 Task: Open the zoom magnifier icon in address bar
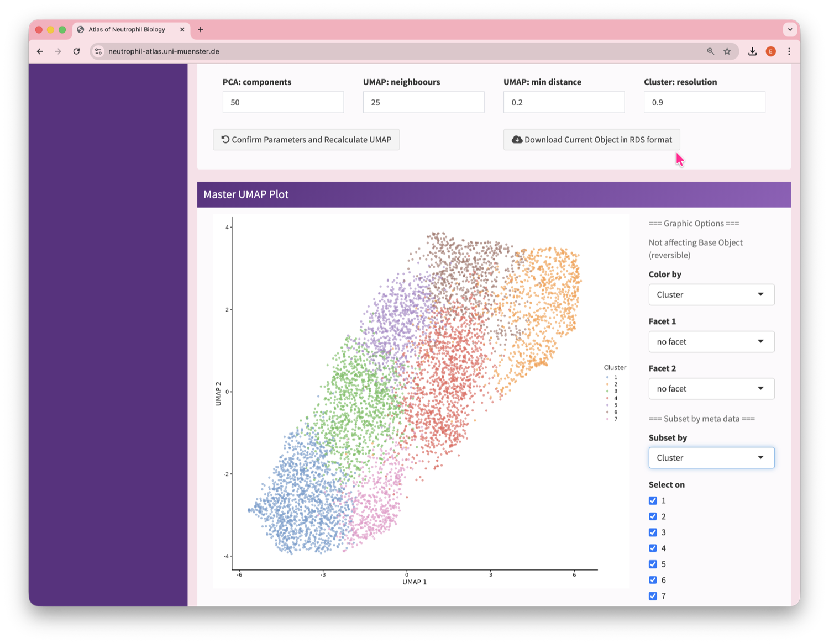[710, 51]
